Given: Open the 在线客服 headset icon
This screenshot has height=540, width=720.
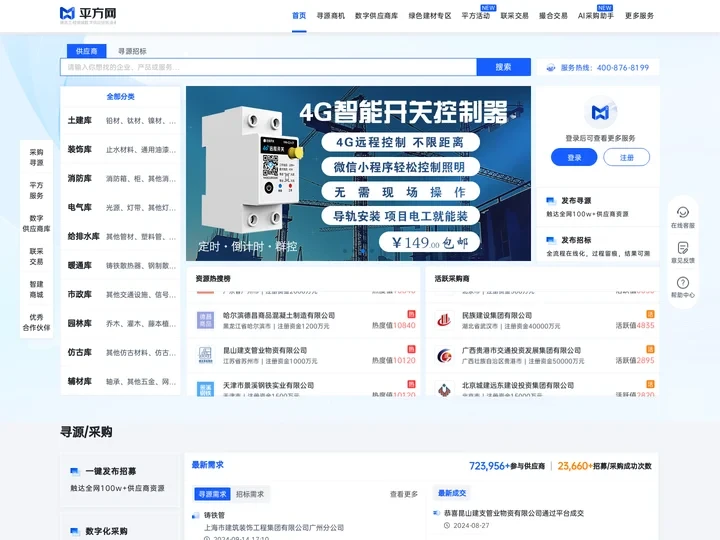Looking at the screenshot, I should [x=683, y=212].
